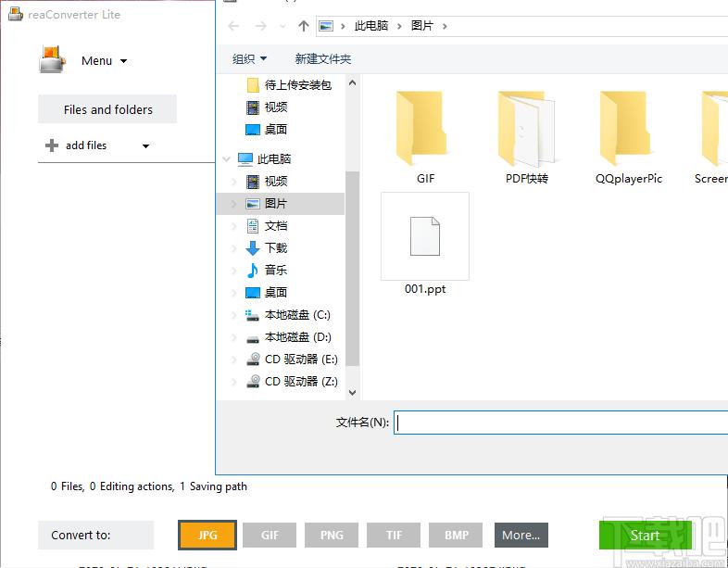Screen dimensions: 728x568
Task: Select GIF as output format
Action: pyautogui.click(x=270, y=535)
